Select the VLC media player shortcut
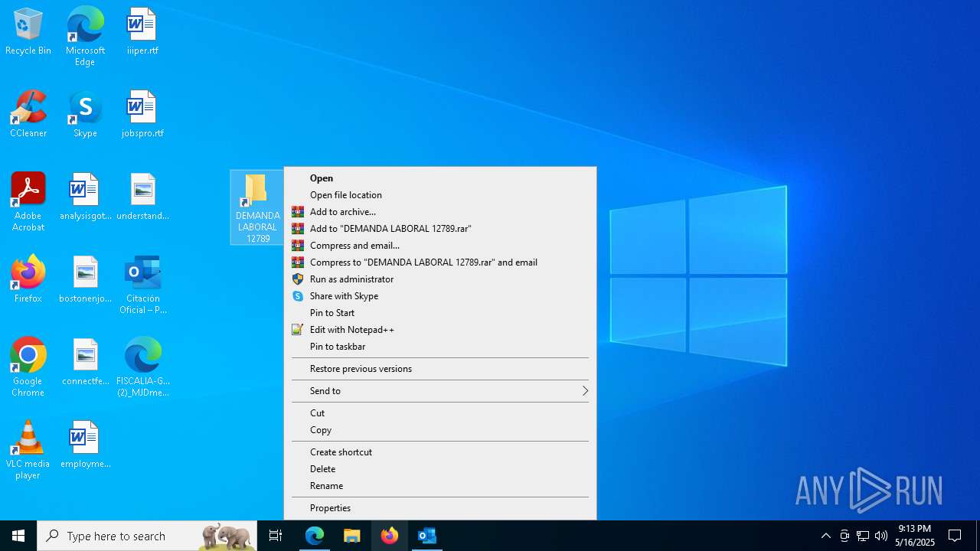Image resolution: width=980 pixels, height=551 pixels. [28, 450]
